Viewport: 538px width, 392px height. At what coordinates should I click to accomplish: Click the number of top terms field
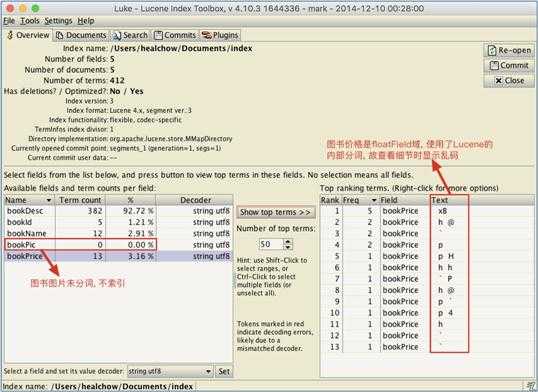tap(271, 244)
